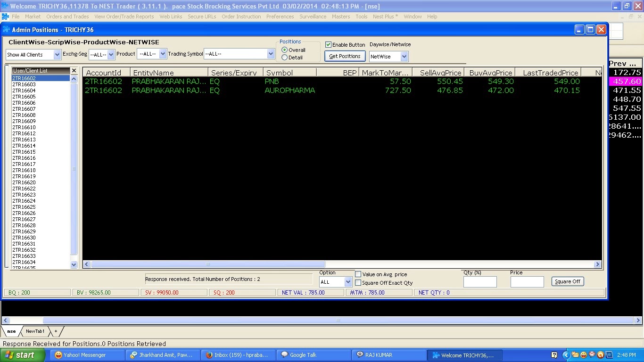Select the Overall positions radio button

(284, 50)
